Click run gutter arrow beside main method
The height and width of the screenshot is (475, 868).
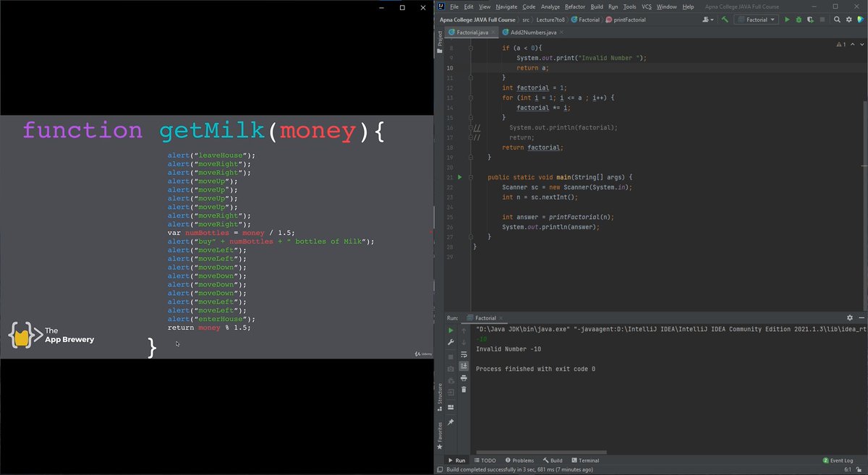tap(459, 177)
